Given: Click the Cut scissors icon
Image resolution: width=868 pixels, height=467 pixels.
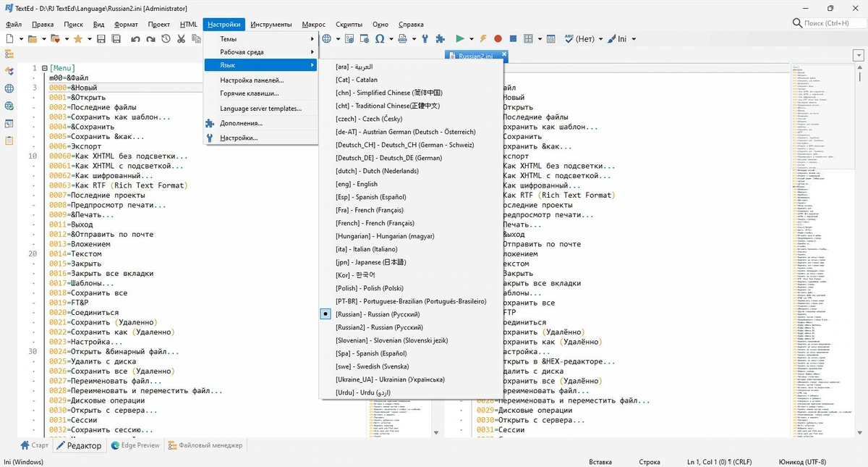Looking at the screenshot, I should click(181, 38).
